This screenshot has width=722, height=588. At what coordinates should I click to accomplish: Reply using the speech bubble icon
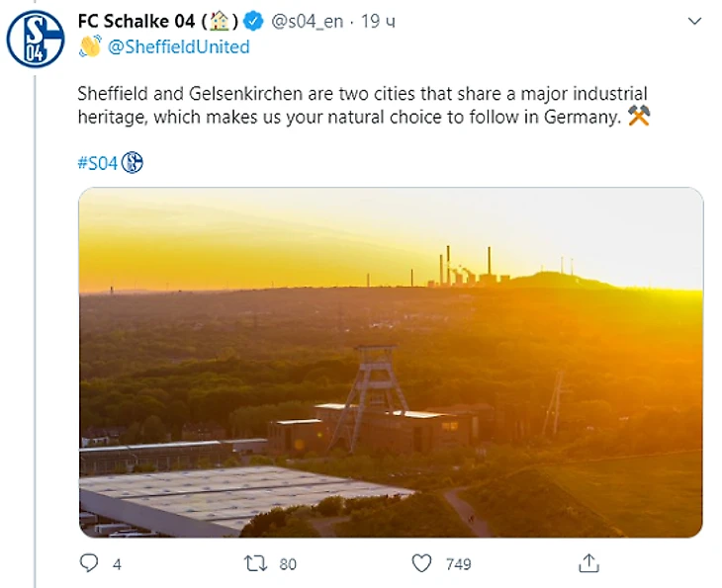pos(89,563)
